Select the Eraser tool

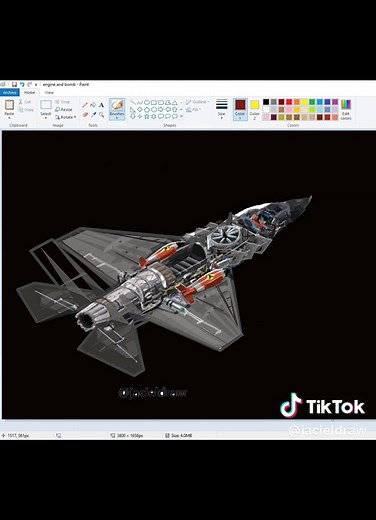pyautogui.click(x=85, y=115)
